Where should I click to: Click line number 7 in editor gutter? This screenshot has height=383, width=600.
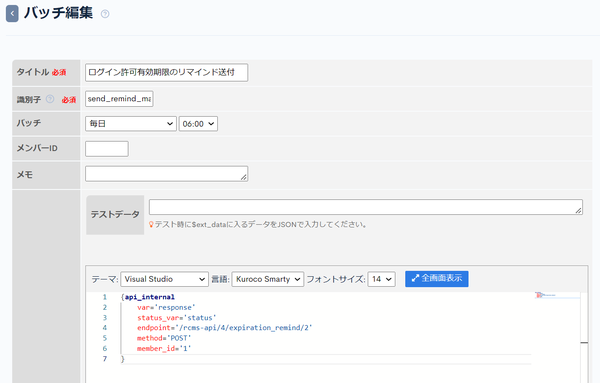105,359
